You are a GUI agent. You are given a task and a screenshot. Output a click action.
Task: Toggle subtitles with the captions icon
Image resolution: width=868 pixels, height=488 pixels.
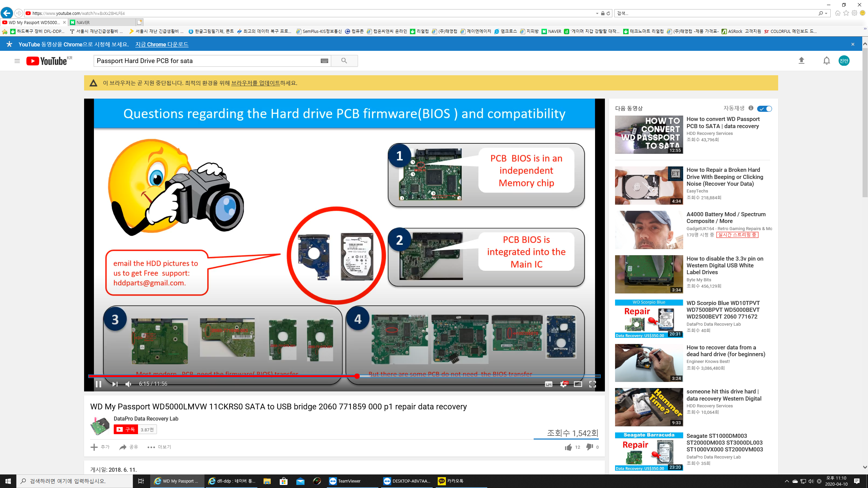point(549,384)
